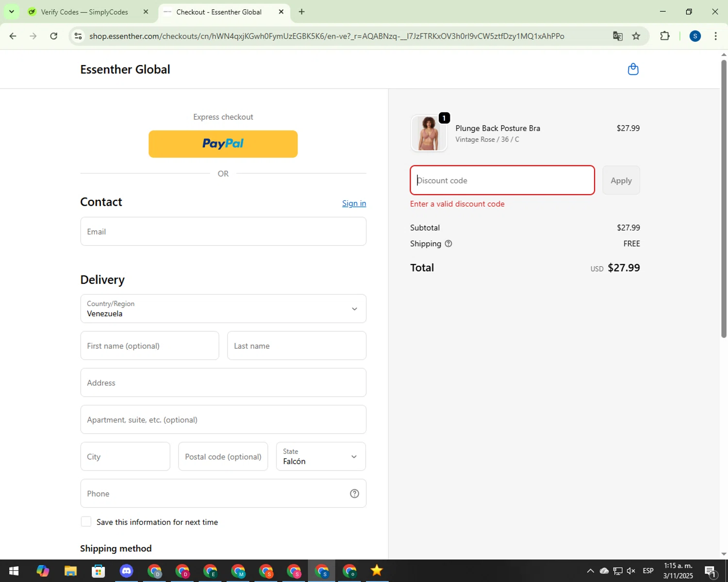
Task: Open the State dropdown showing Falcón
Action: pos(321,456)
